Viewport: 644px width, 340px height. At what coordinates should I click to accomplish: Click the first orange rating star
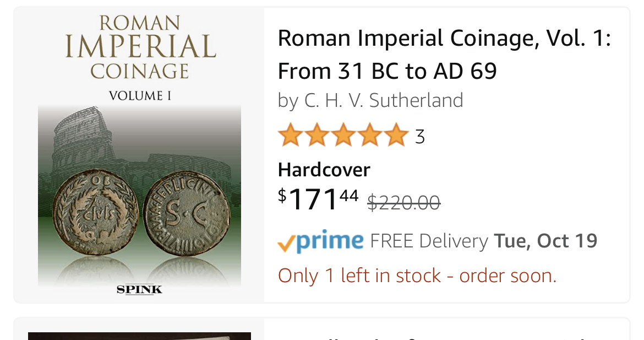pyautogui.click(x=290, y=136)
